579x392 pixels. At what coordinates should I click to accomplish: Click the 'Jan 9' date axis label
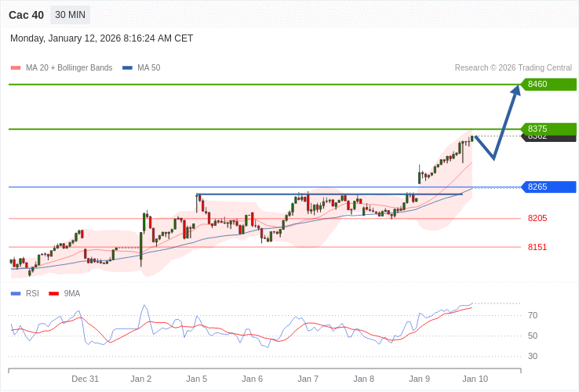pyautogui.click(x=420, y=379)
